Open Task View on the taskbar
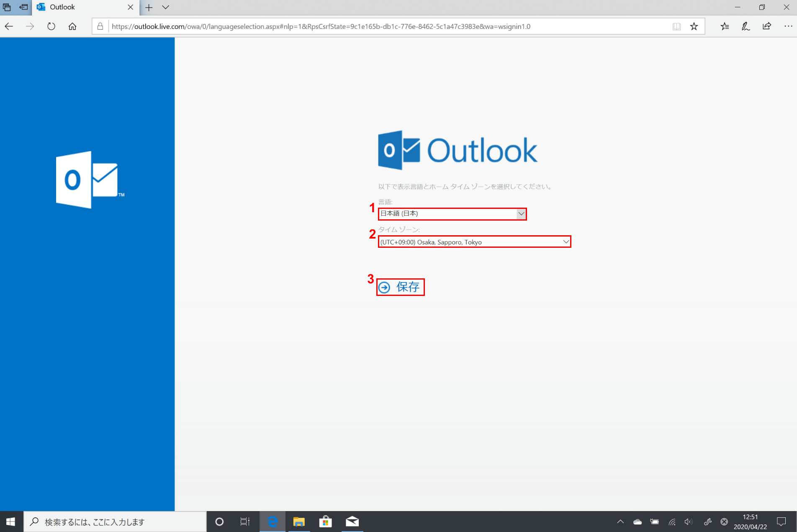This screenshot has height=532, width=797. pyautogui.click(x=245, y=522)
